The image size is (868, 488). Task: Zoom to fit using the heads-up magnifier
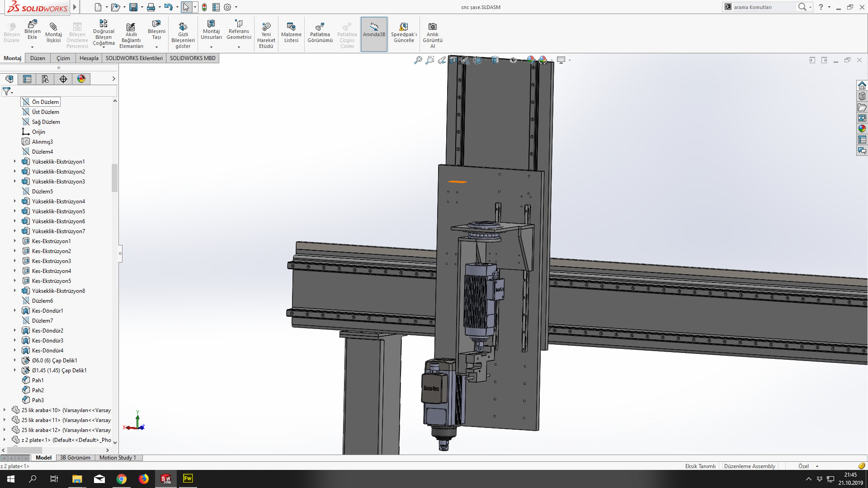418,60
